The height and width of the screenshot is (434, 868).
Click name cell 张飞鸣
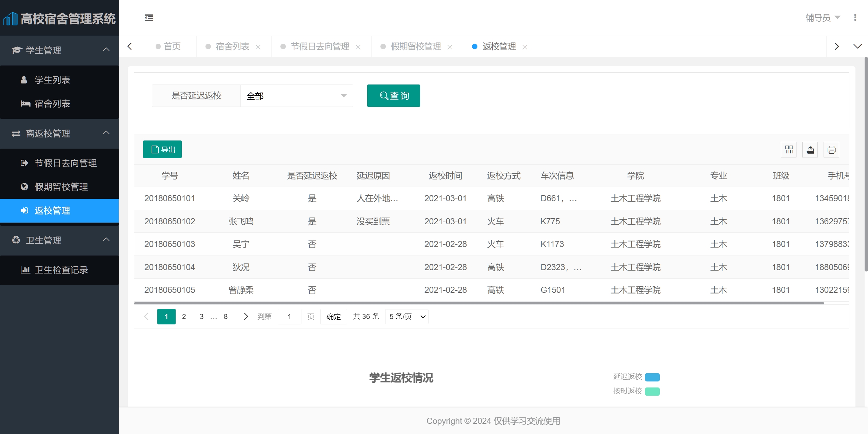(241, 222)
